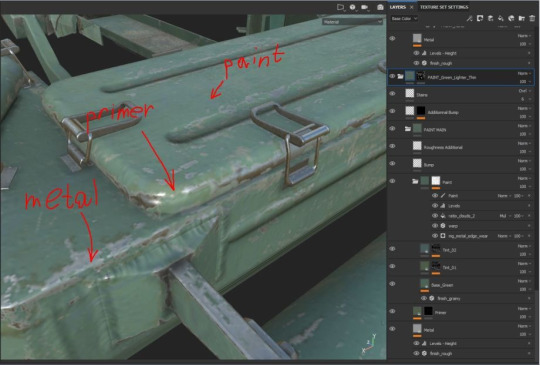Open the viewport video camera settings icon
Viewport: 540px width, 365px height.
364,7
